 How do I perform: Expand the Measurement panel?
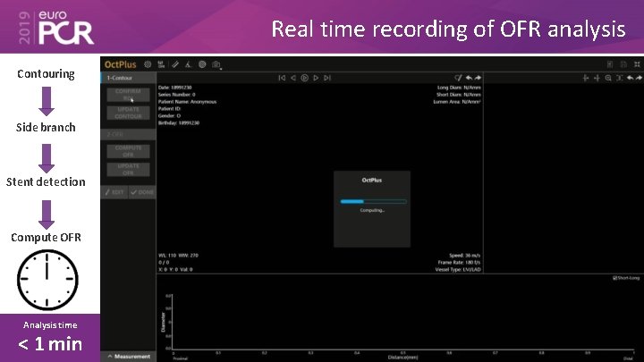pyautogui.click(x=129, y=357)
